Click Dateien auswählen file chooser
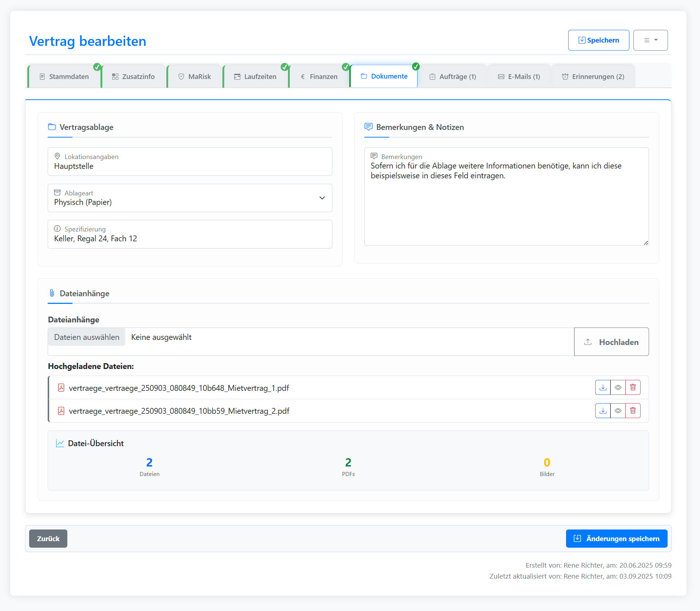Screen dimensions: 700x611 tap(87, 337)
